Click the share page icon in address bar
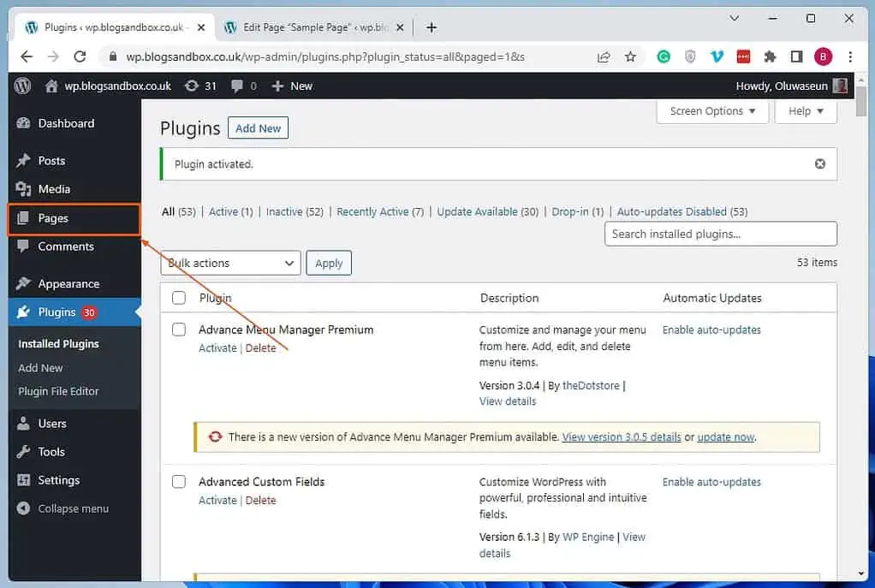Screen dimensions: 875x588 [604, 56]
